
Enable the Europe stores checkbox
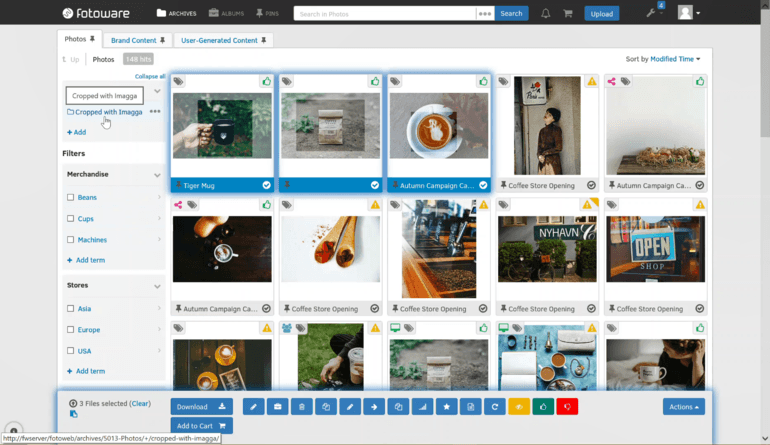[71, 330]
